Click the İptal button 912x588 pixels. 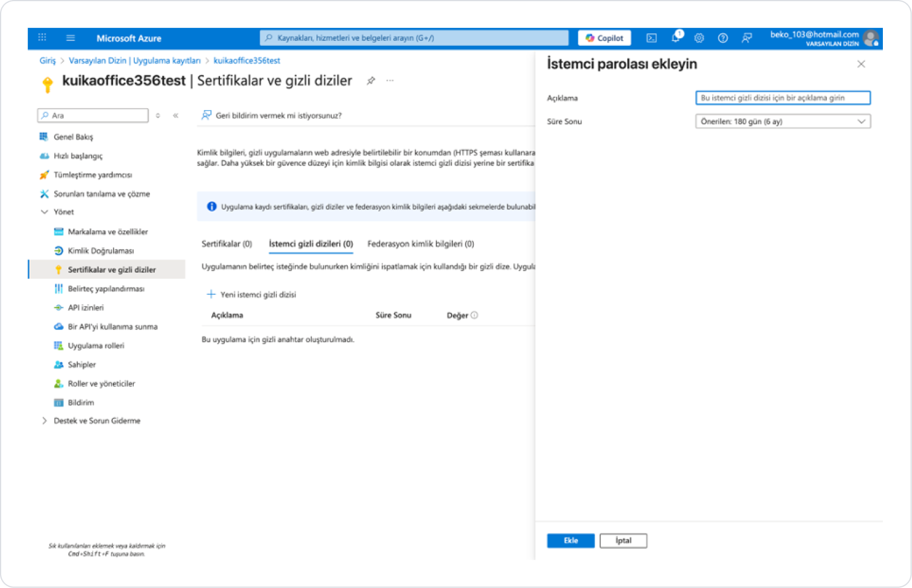click(623, 540)
